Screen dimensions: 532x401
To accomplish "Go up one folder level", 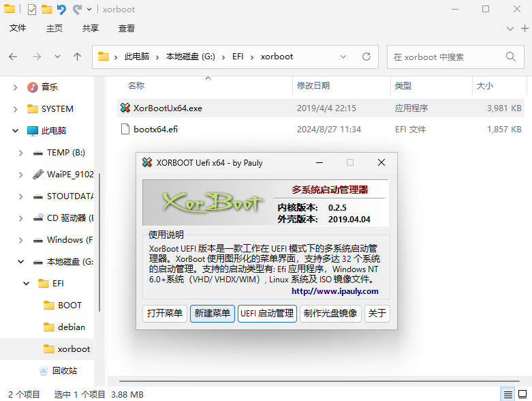I will point(78,57).
